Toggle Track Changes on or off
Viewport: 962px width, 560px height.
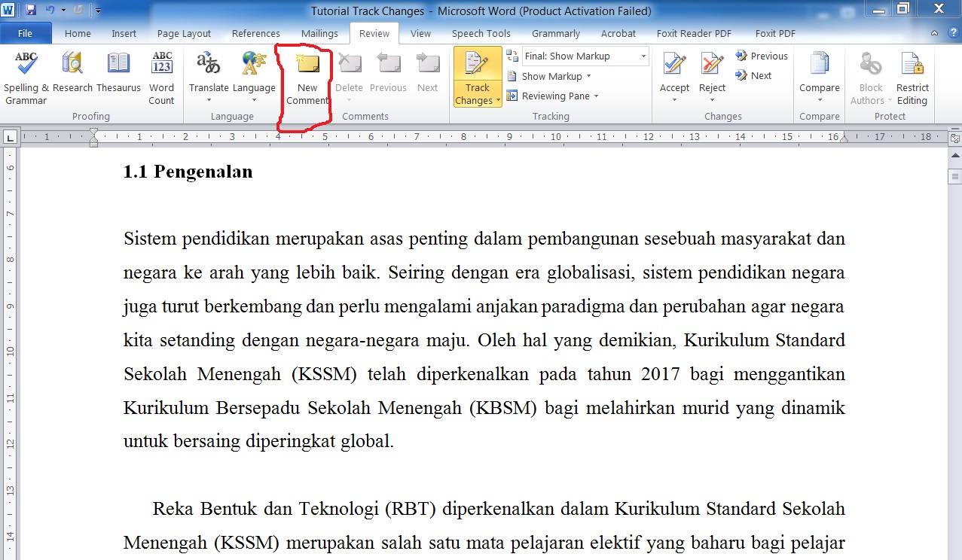[477, 65]
